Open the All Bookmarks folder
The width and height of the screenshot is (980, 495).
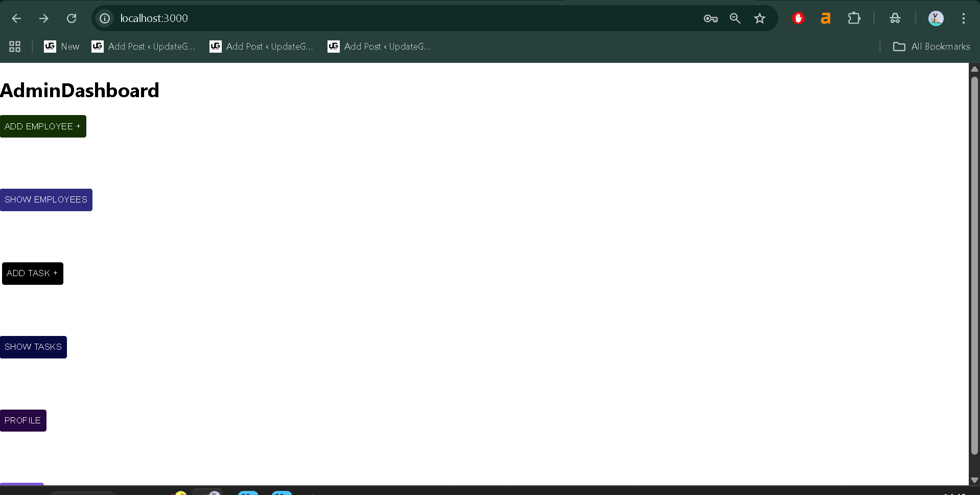pos(931,47)
